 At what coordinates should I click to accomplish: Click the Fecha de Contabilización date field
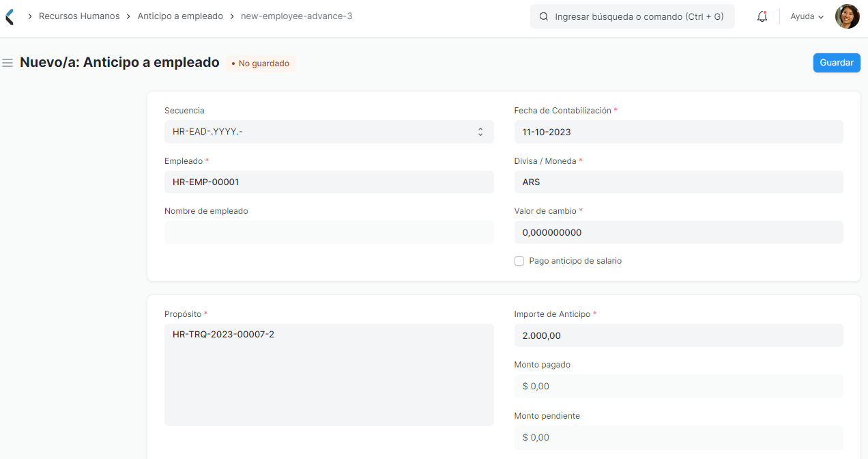[679, 132]
